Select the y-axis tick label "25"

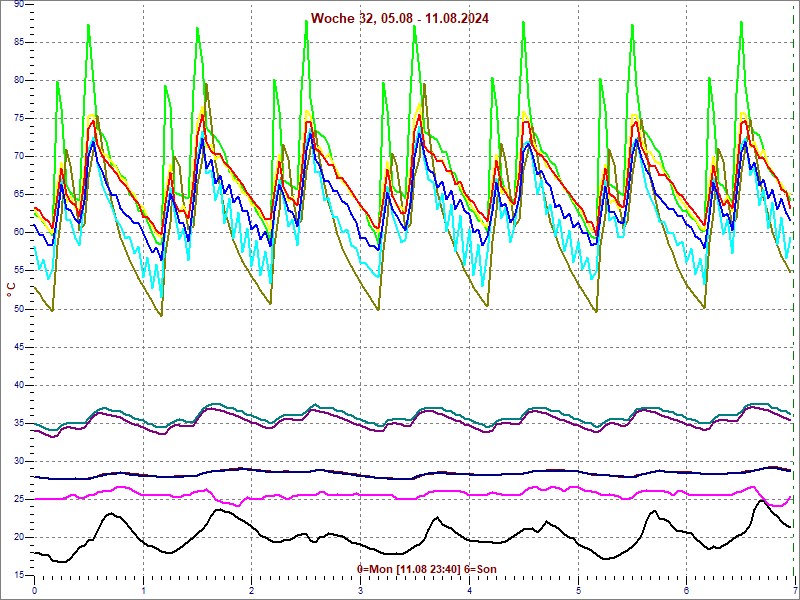coord(18,499)
